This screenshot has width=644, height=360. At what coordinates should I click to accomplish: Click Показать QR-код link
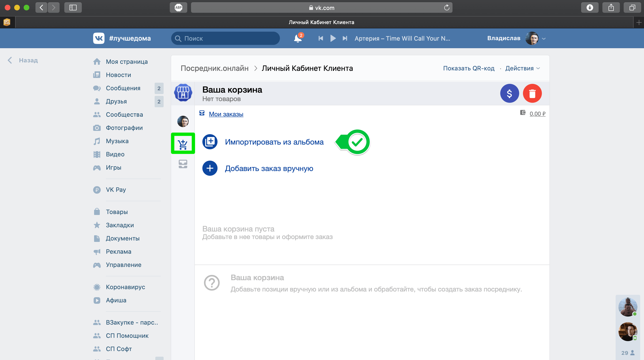click(x=469, y=68)
